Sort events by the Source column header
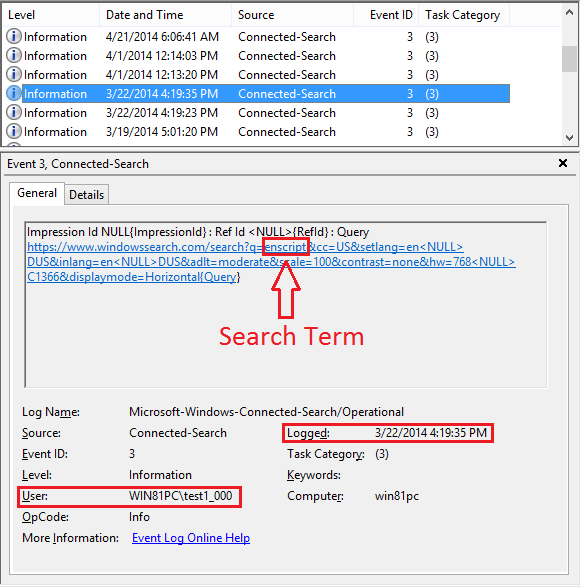The image size is (581, 588). 292,15
